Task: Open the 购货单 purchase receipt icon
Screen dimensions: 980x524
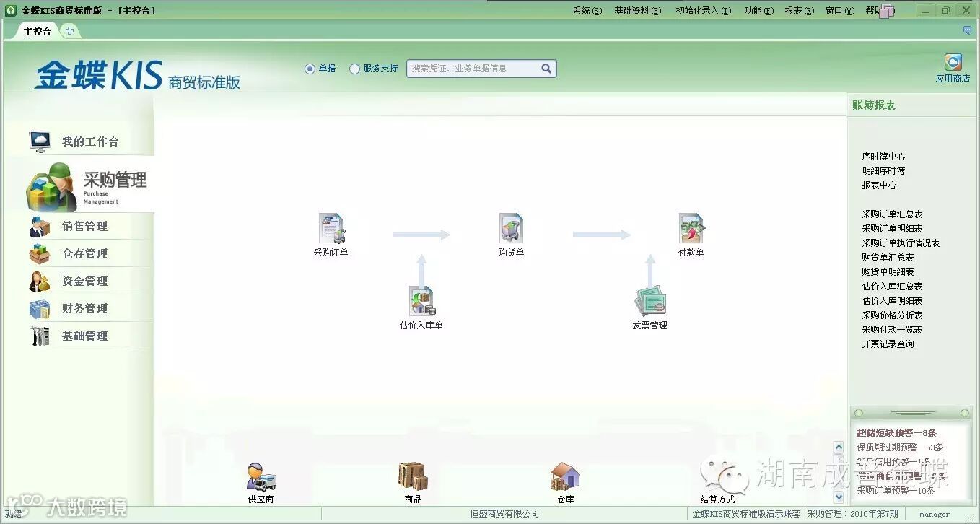Action: point(511,228)
